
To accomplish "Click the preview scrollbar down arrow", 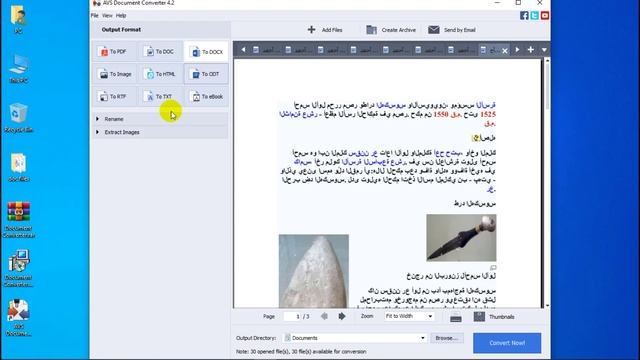I will tap(547, 305).
